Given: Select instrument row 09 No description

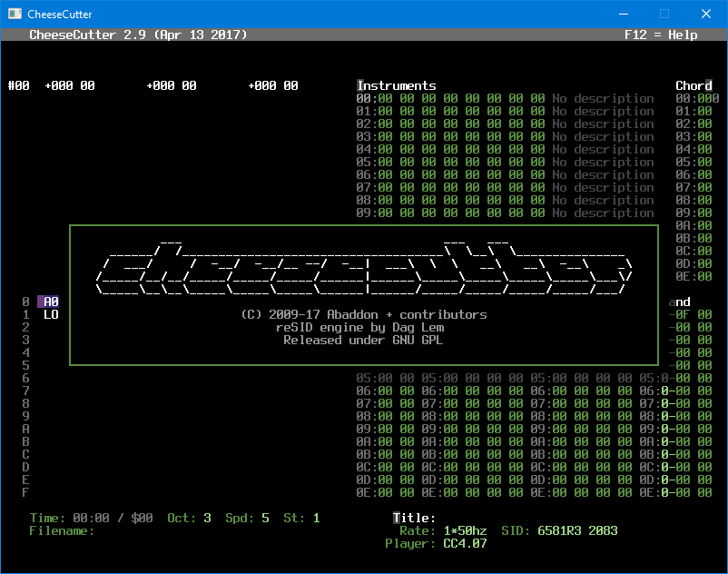Looking at the screenshot, I should tap(505, 213).
